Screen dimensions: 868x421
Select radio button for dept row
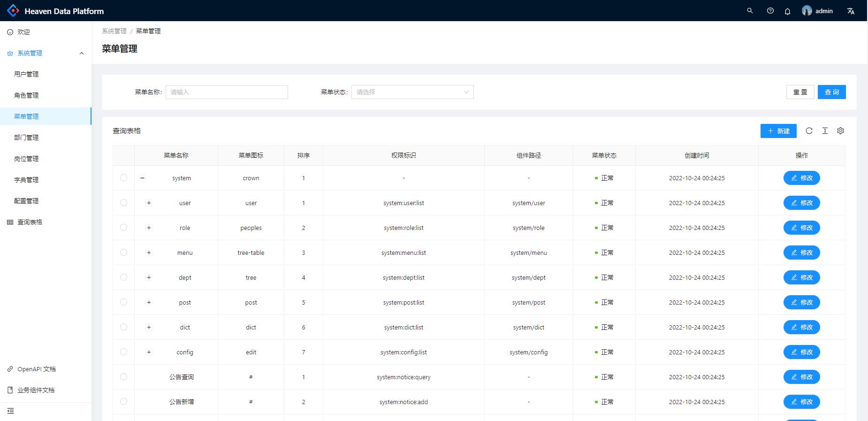(x=123, y=277)
